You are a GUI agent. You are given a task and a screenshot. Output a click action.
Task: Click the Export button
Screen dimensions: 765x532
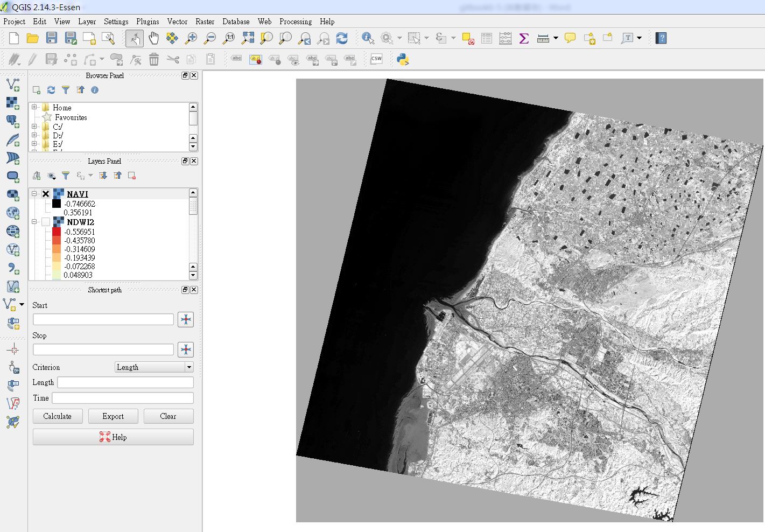point(113,416)
